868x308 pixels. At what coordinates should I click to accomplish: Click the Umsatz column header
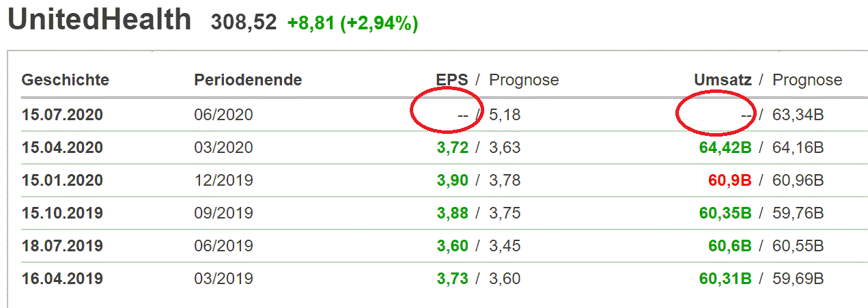pyautogui.click(x=723, y=80)
